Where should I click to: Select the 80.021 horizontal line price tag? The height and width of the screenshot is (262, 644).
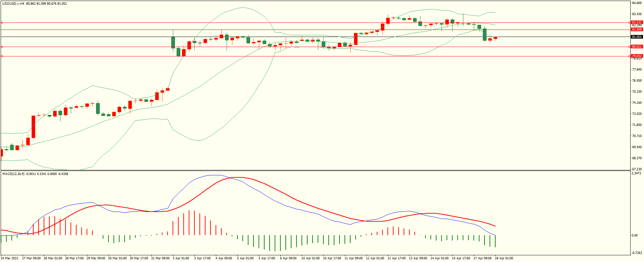click(637, 47)
